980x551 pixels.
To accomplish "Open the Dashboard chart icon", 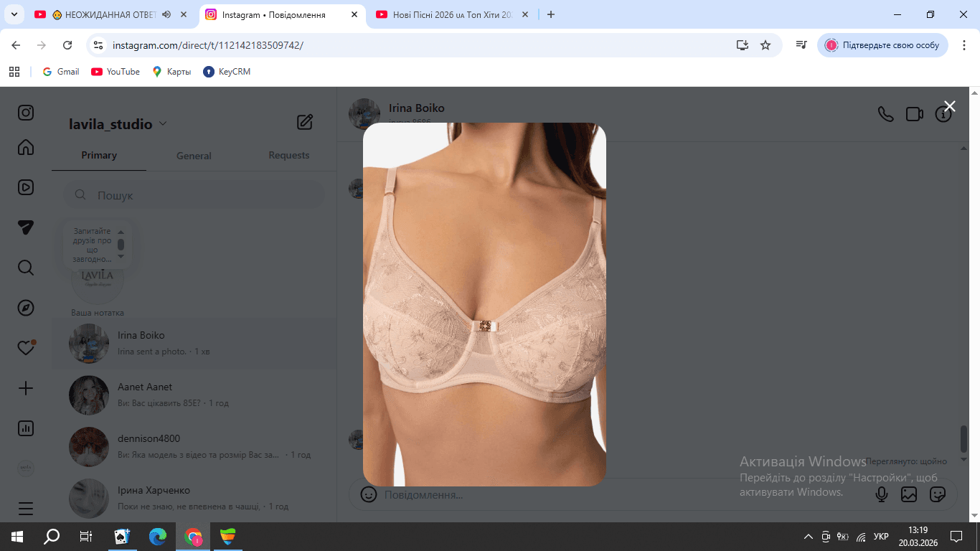I will [x=26, y=428].
